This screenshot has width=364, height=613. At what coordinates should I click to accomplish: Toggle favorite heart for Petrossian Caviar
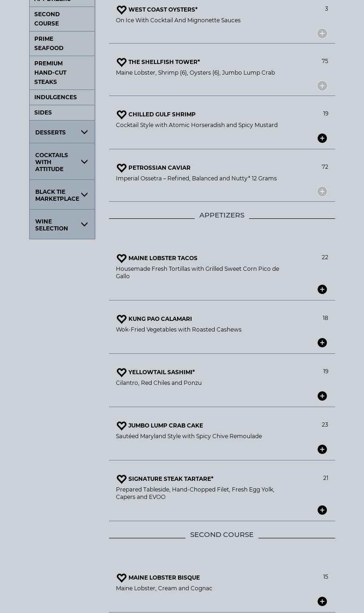click(x=121, y=168)
